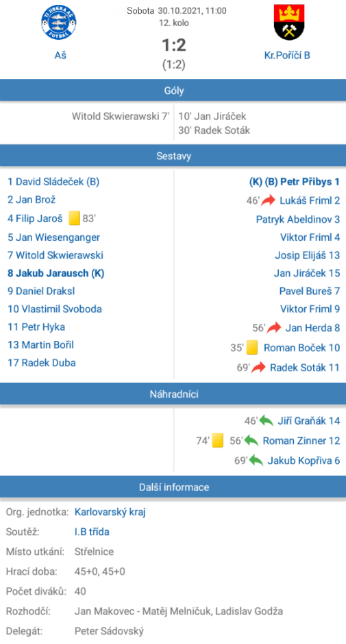Viewport: 346px width, 644px height.
Task: Click the Aš team crest logo
Action: tap(59, 22)
